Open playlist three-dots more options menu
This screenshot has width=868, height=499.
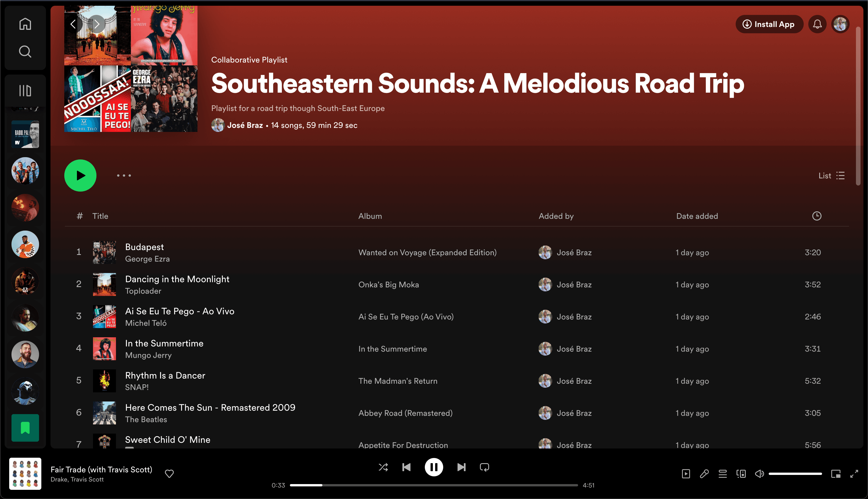[x=124, y=176]
